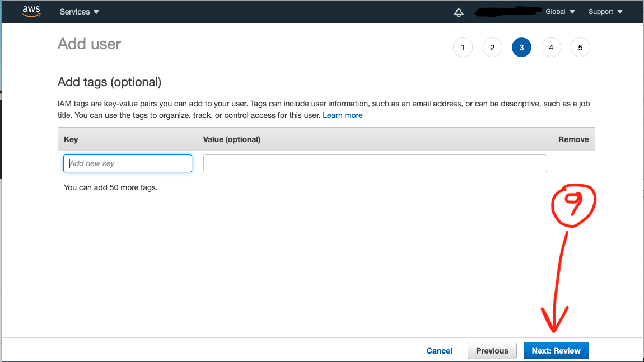The image size is (644, 362).
Task: Select the Add tags (optional) heading
Action: click(109, 82)
